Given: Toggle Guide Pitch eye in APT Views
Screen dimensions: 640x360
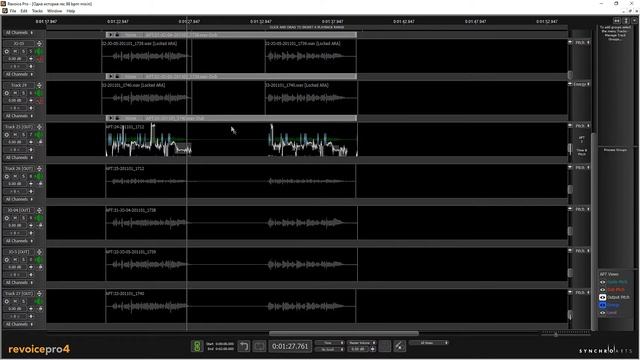Looking at the screenshot, I should point(602,282).
